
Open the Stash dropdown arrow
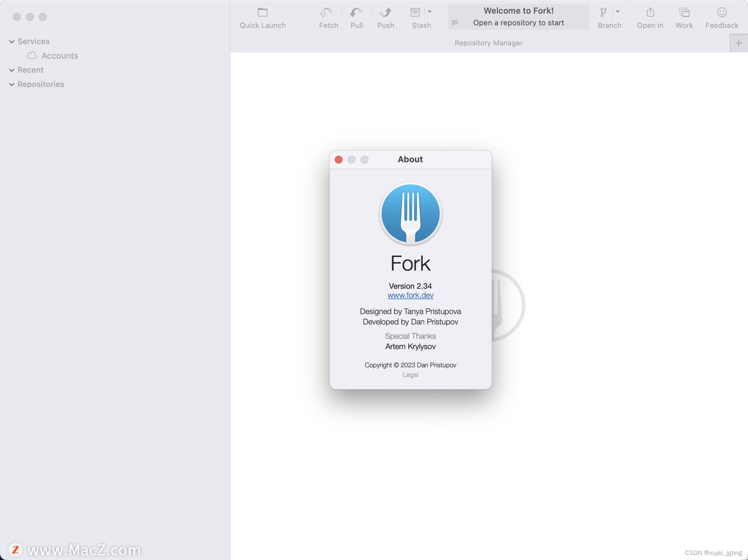click(430, 11)
